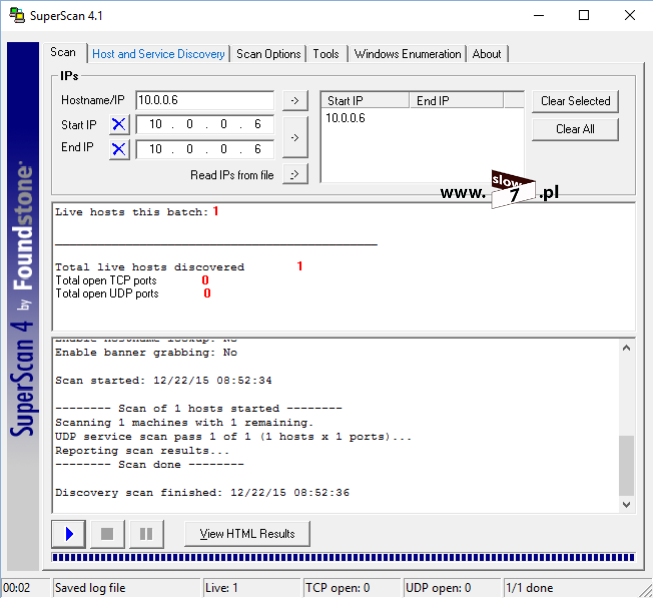Click the Read IPs from file arrow button
Viewport: 653px width, 598px height.
[x=295, y=174]
